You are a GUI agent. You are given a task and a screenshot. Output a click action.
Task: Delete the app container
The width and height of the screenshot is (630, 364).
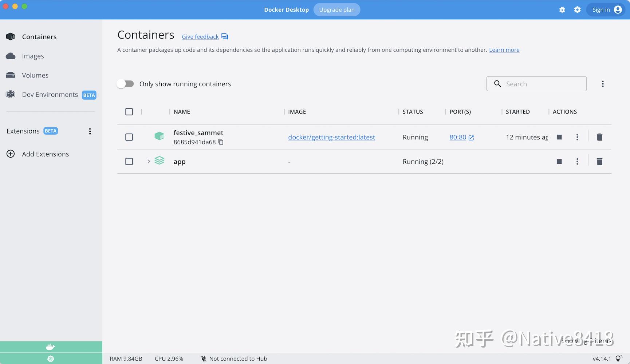pos(599,161)
